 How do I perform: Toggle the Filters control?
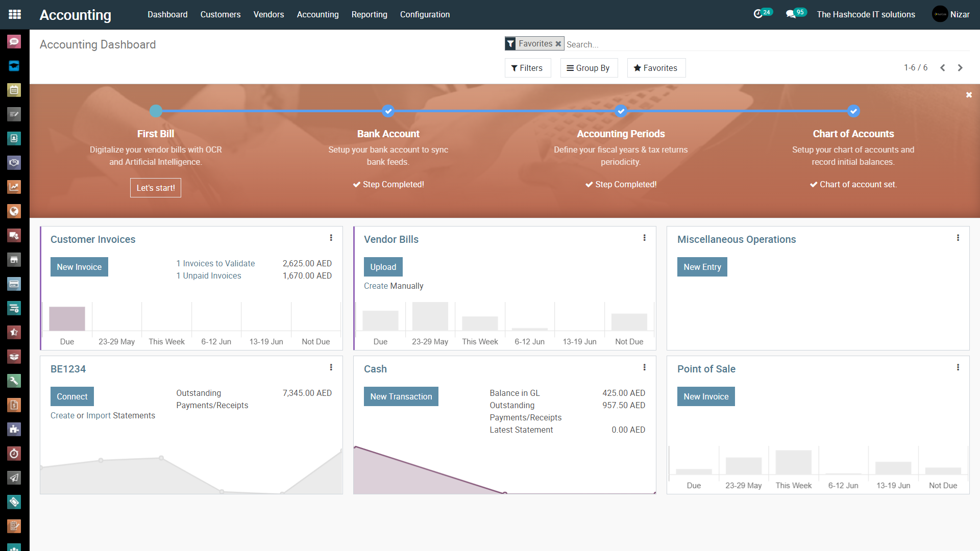(x=527, y=67)
